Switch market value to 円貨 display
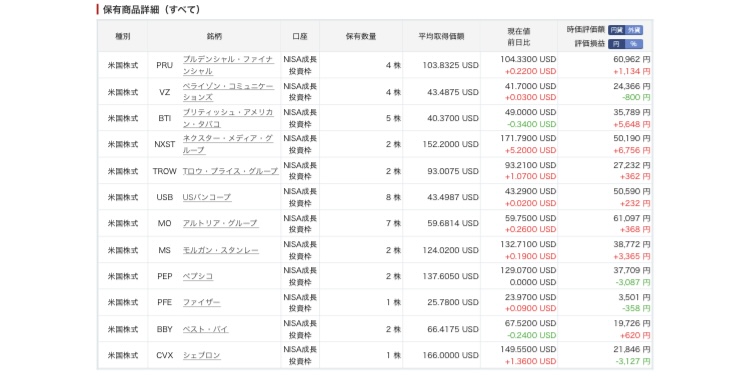The width and height of the screenshot is (750, 376). [x=617, y=30]
